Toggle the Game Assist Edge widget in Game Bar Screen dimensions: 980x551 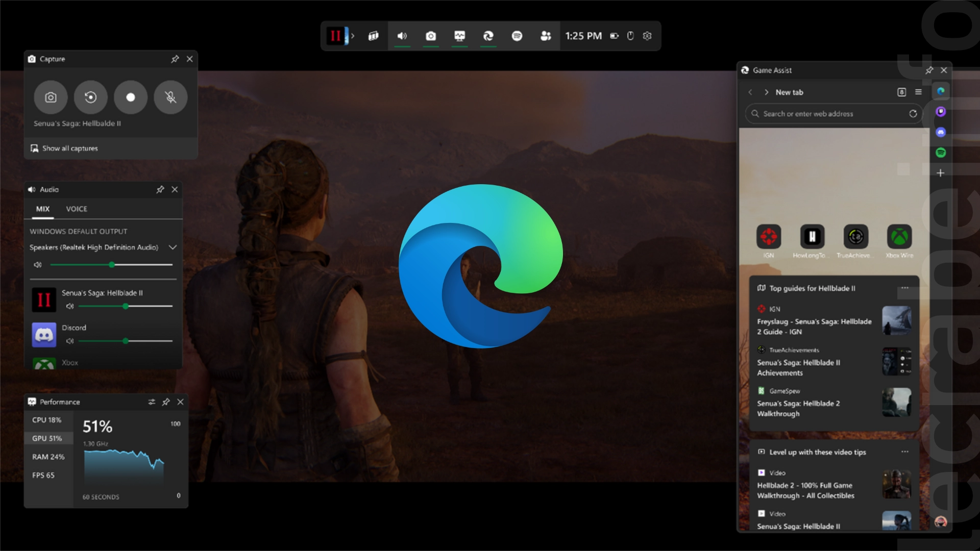pos(488,36)
